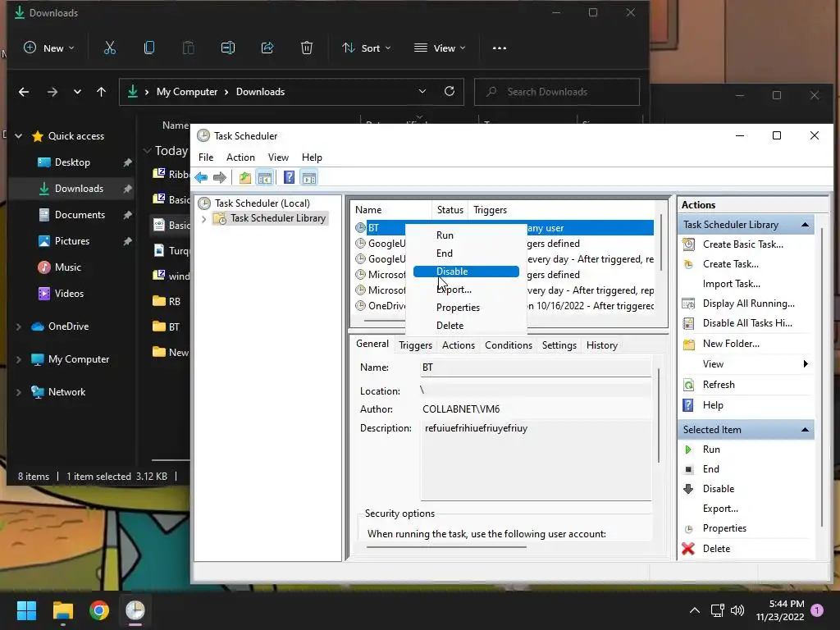Click the Refresh icon beside address bar

[x=450, y=91]
